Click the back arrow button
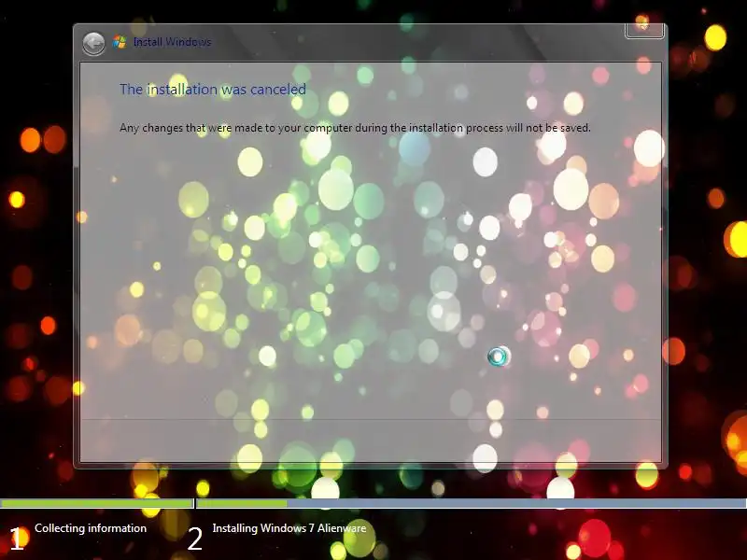 tap(94, 44)
